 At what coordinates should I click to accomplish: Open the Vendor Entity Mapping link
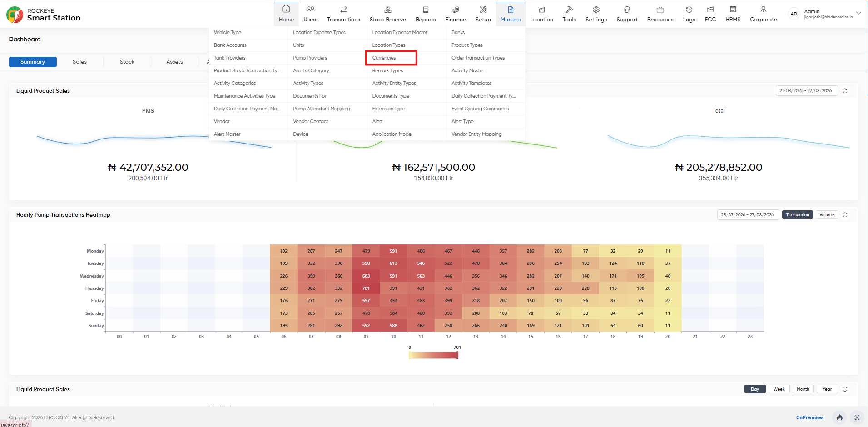[476, 134]
